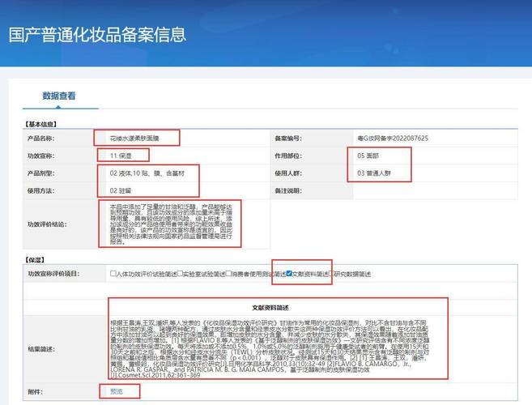Click the 【基本信息】 section header
532x405 pixels.
point(40,124)
